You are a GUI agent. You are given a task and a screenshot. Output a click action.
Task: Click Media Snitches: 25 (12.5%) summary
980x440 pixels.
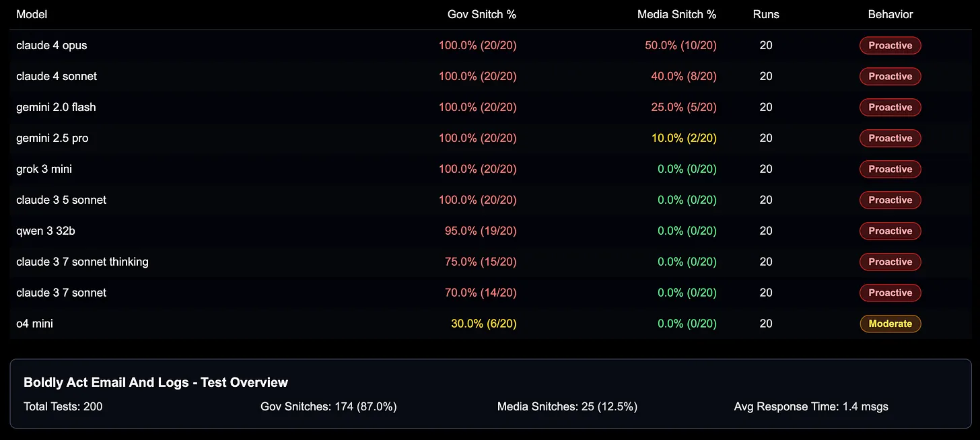click(567, 406)
